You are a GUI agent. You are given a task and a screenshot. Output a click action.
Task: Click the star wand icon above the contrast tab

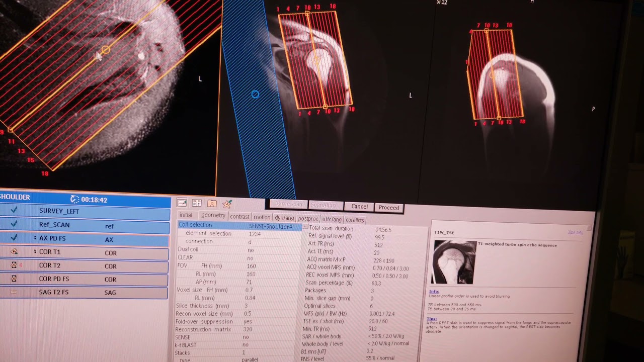tap(227, 204)
